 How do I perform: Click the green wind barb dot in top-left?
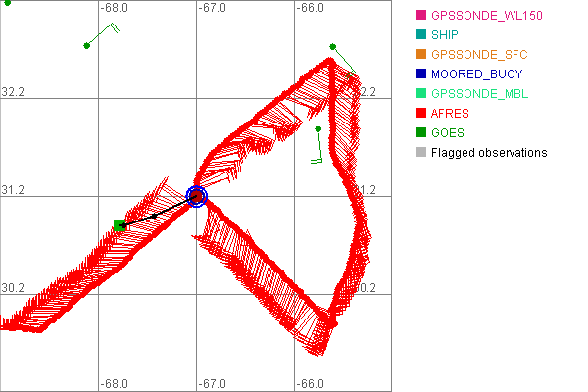point(87,46)
